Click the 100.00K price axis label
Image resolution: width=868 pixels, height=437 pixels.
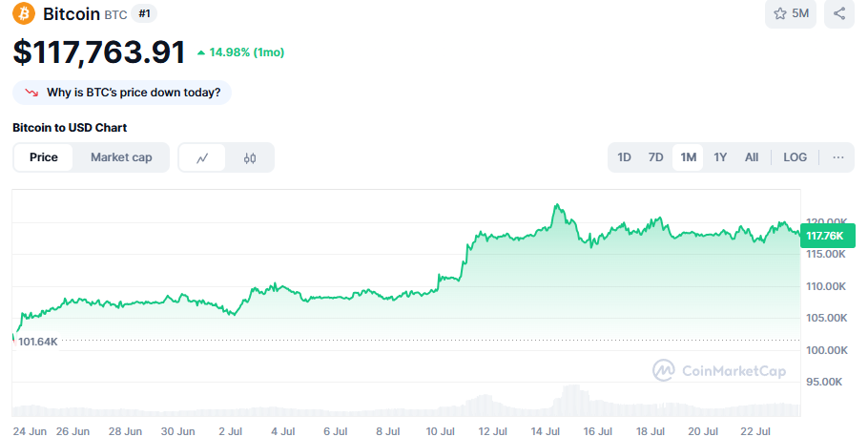click(826, 350)
